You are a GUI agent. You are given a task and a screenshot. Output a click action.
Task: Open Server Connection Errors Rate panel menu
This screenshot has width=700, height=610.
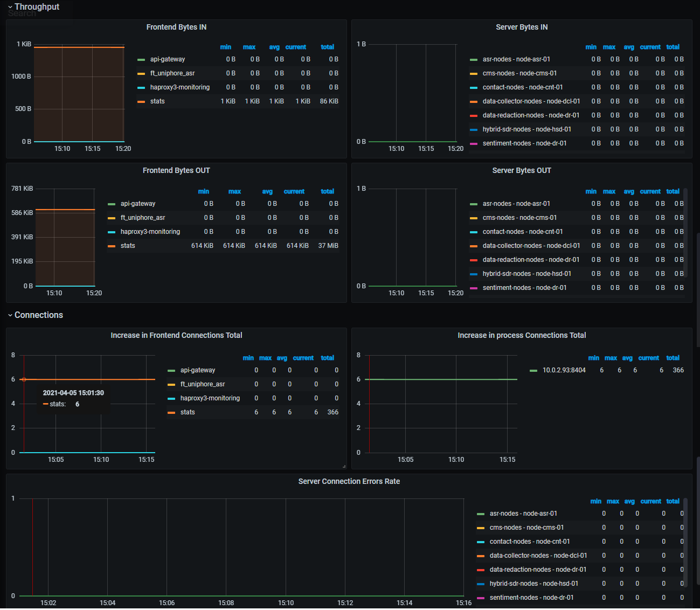click(349, 481)
